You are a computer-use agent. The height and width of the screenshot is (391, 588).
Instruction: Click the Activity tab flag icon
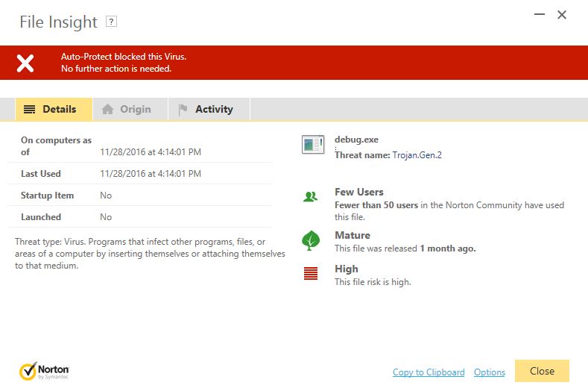[x=183, y=110]
